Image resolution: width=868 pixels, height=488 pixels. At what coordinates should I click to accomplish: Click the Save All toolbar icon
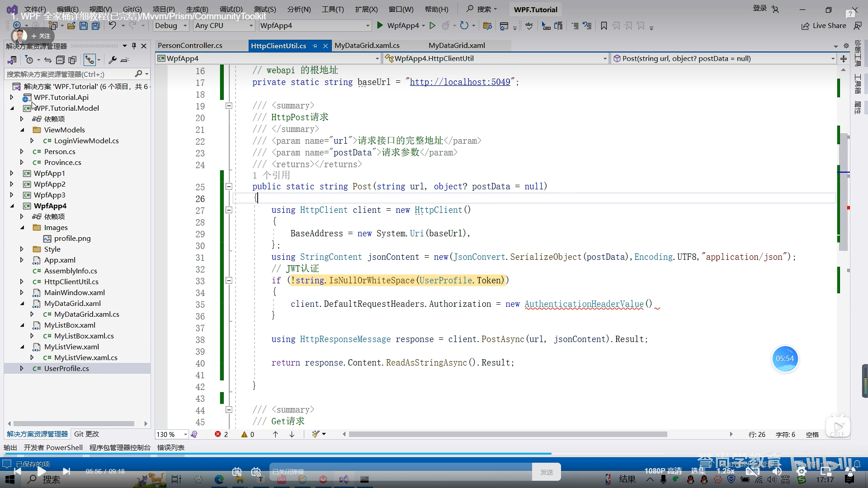tap(95, 26)
